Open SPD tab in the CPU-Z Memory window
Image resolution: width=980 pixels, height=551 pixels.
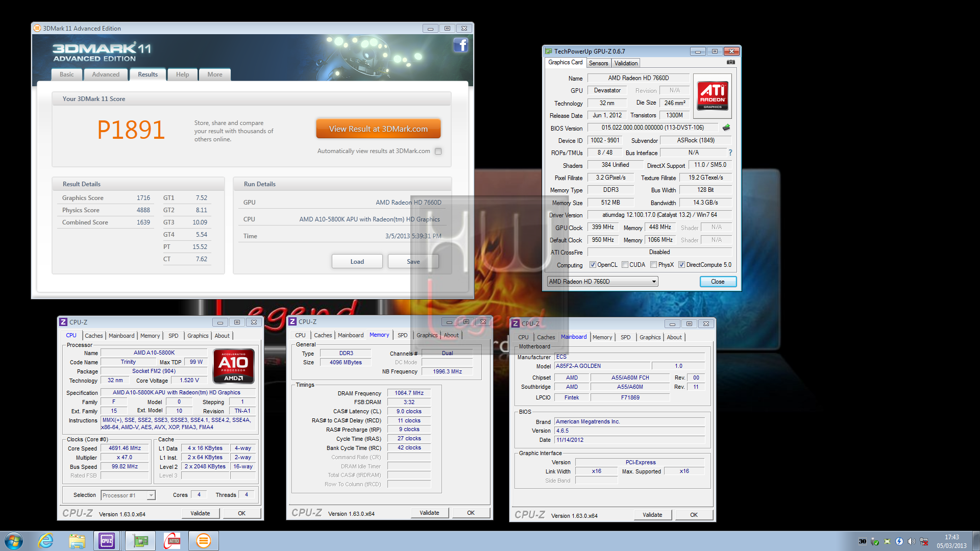coord(403,335)
